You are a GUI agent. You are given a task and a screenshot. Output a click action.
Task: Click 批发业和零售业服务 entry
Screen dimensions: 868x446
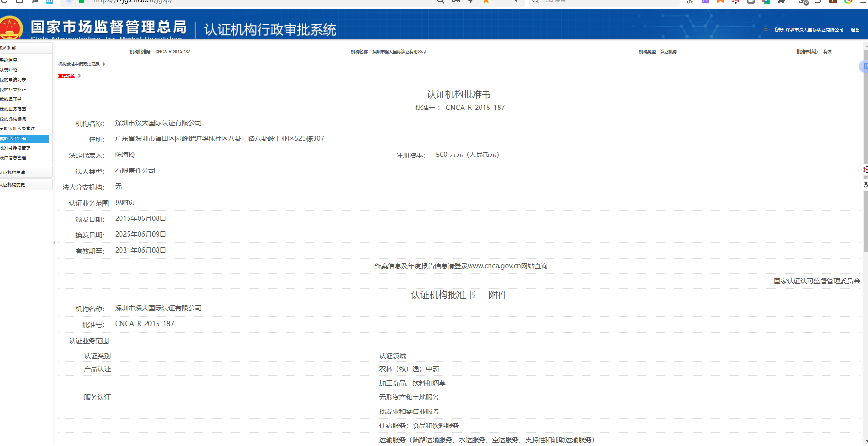pyautogui.click(x=409, y=411)
